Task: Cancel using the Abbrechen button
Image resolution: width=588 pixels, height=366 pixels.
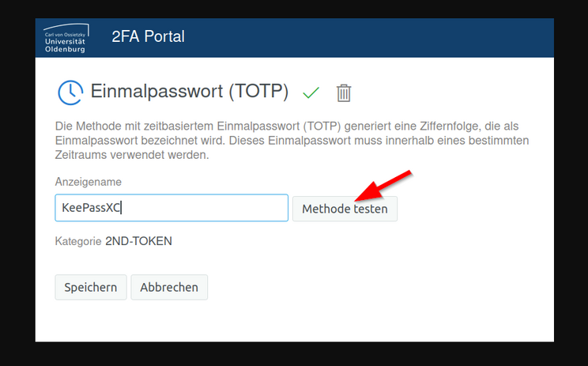Action: click(x=169, y=287)
